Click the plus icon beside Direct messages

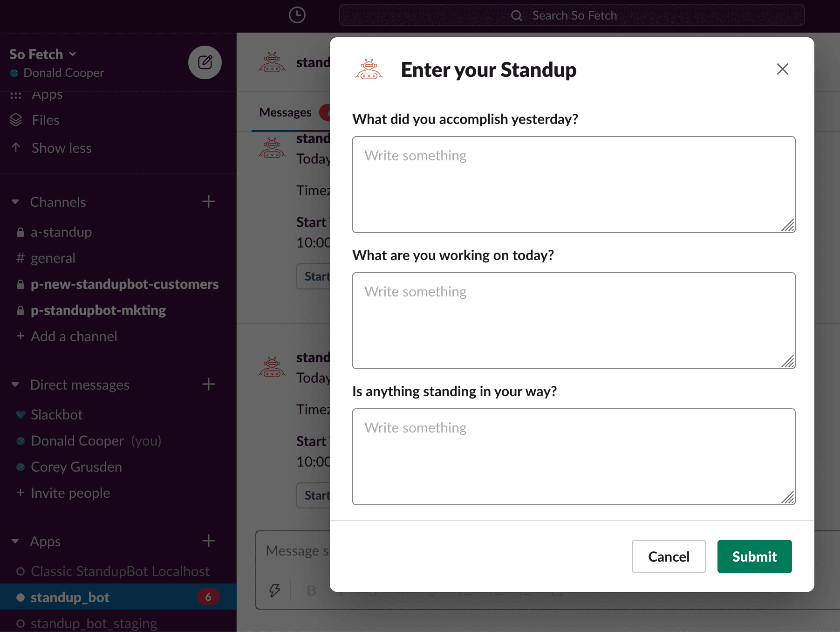coord(209,385)
